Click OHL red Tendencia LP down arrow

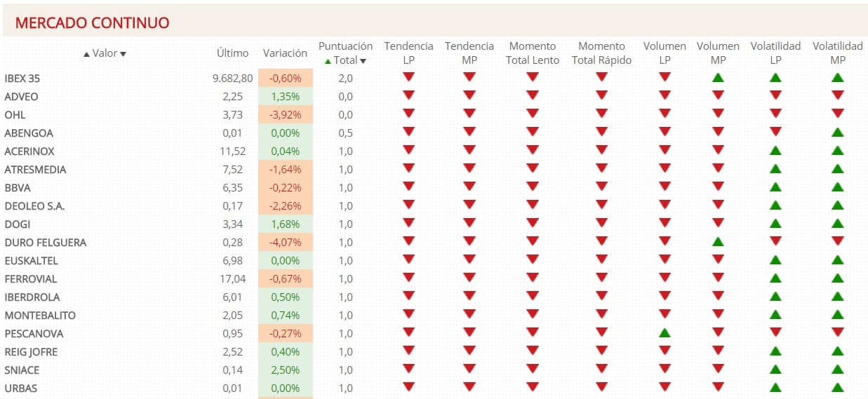408,114
